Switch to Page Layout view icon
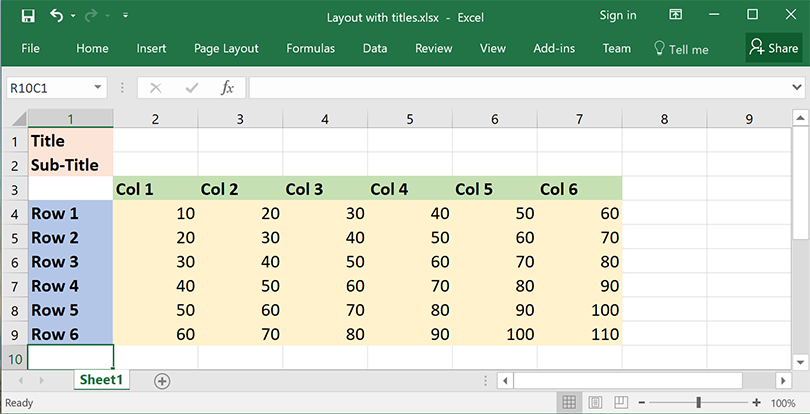Screen dimensions: 810x414 click(595, 402)
